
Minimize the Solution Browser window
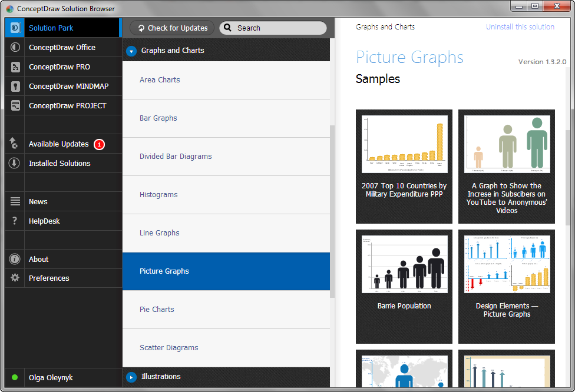519,6
